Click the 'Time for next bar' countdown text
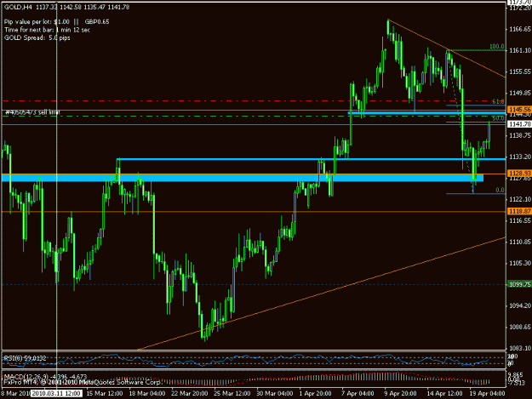The height and width of the screenshot is (399, 532). pyautogui.click(x=47, y=30)
